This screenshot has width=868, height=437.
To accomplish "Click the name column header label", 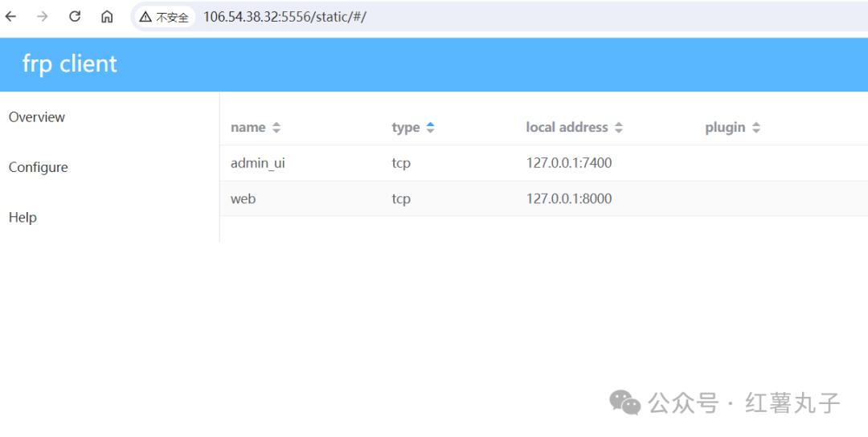I will (x=248, y=128).
